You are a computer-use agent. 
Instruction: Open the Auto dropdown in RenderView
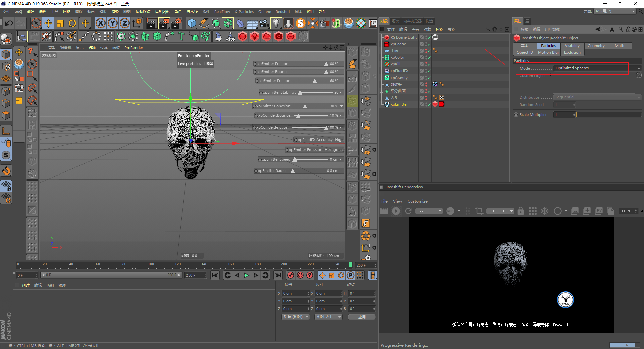click(x=500, y=211)
